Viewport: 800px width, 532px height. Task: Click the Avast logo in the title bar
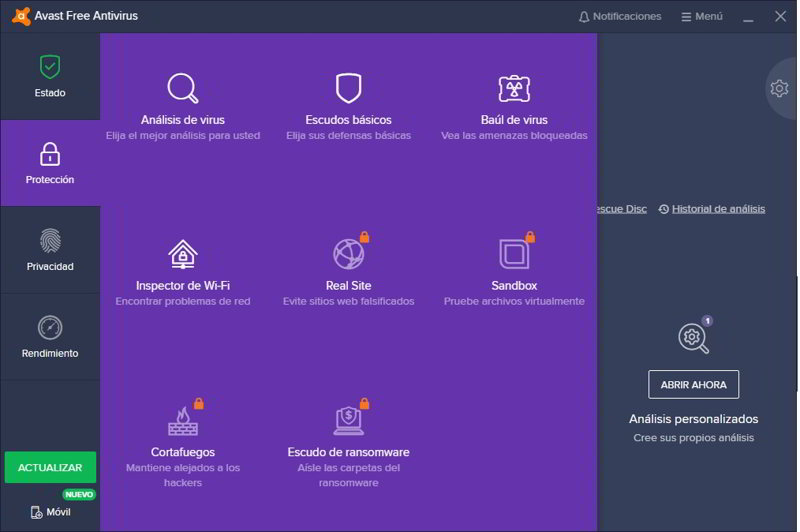tap(21, 16)
